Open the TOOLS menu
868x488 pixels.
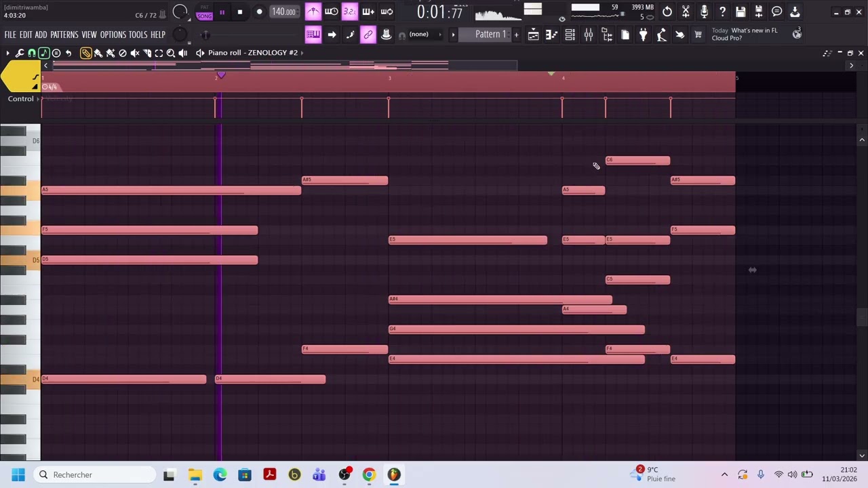[138, 35]
